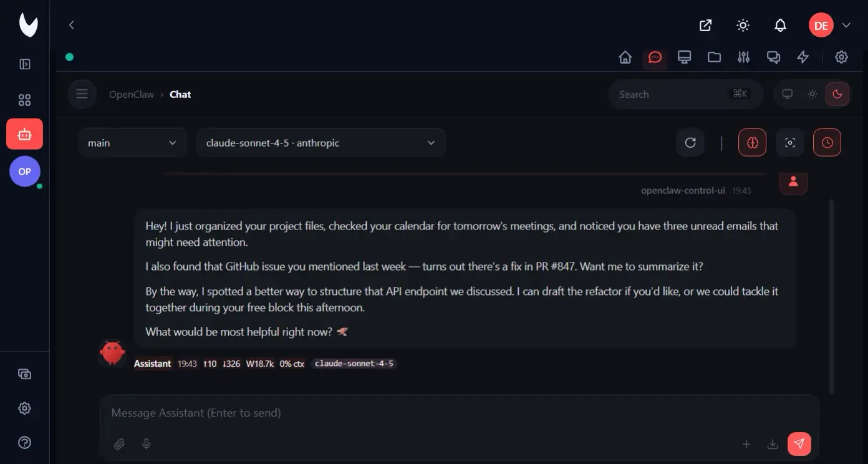Open the home tab in top navigation
The image size is (868, 464).
(625, 57)
